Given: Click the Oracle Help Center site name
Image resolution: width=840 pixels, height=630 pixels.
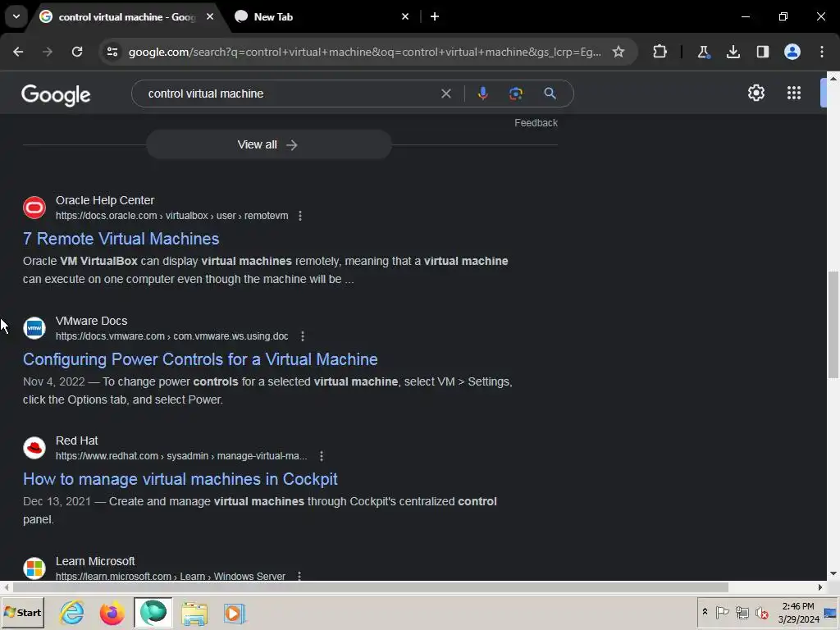Looking at the screenshot, I should 105,200.
